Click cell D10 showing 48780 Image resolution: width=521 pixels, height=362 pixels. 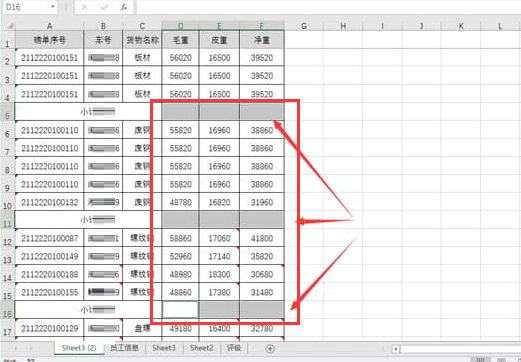click(180, 202)
